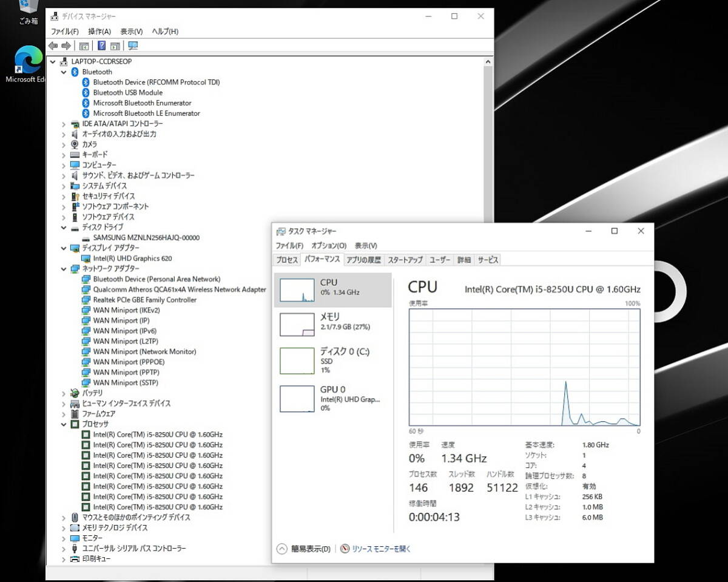Expand オーディオの入力および出力
The image size is (728, 582).
click(x=64, y=134)
